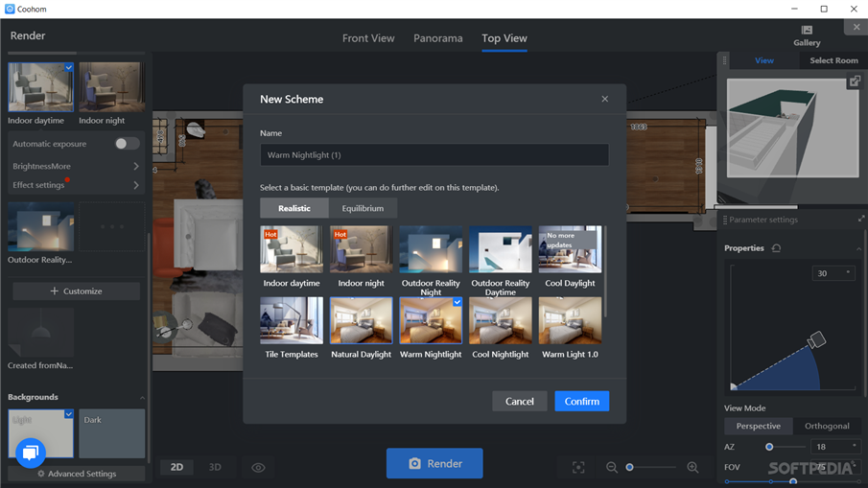Select the Equilibrium template tab
The width and height of the screenshot is (868, 488).
(363, 208)
